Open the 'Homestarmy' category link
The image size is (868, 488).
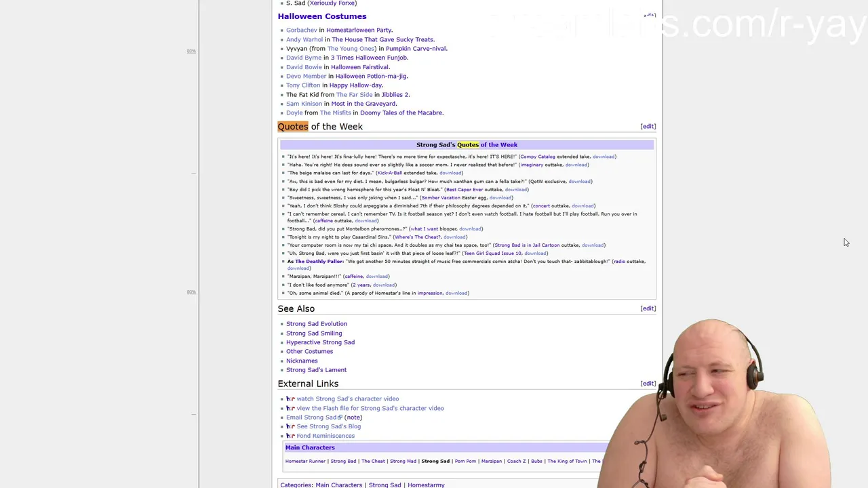point(426,485)
